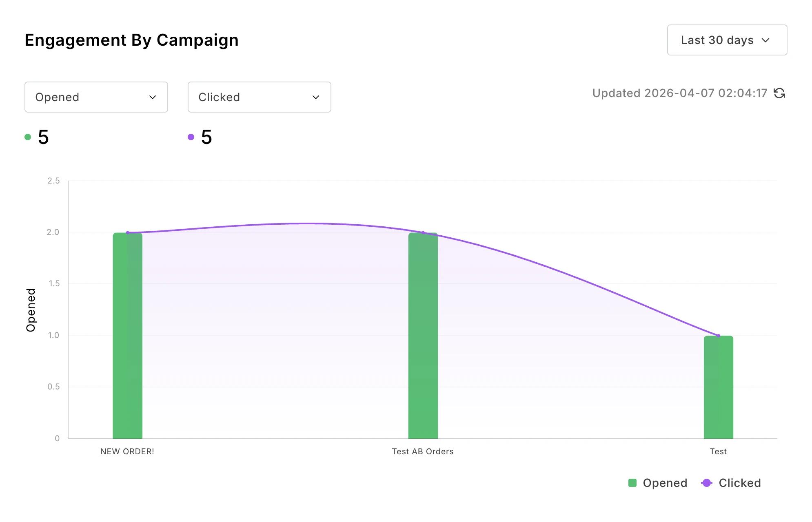812x522 pixels.
Task: Click the chevron on Last 30 days control
Action: point(766,40)
